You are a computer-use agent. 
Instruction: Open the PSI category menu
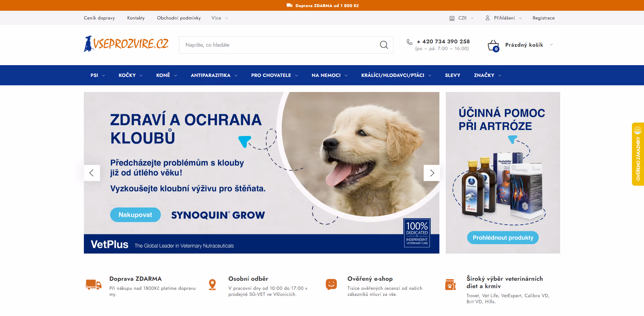(x=97, y=75)
